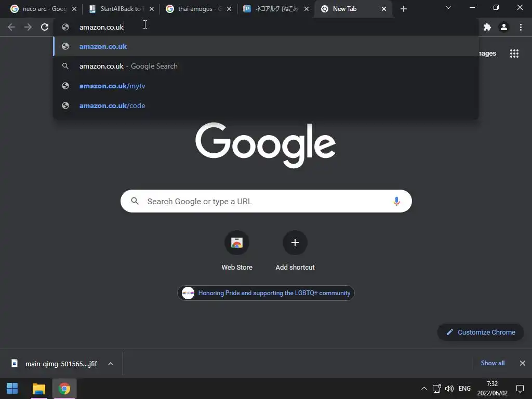Click the Add shortcut plus icon
Screen dimensions: 532x399
tap(295, 243)
